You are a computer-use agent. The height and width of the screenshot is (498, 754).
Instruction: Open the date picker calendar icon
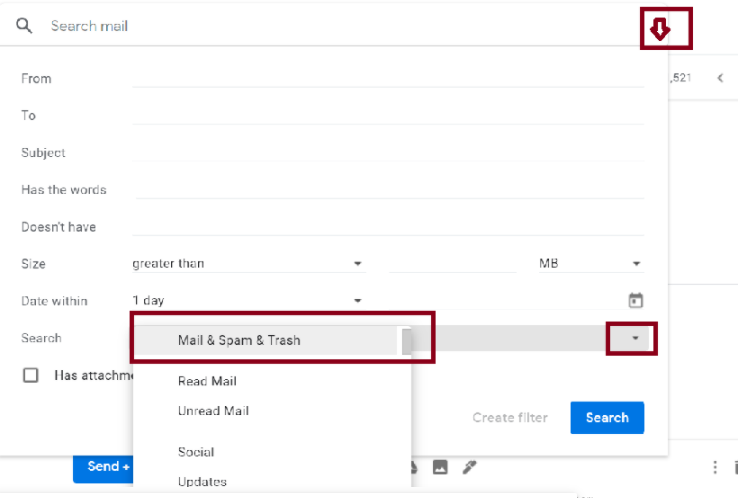635,301
